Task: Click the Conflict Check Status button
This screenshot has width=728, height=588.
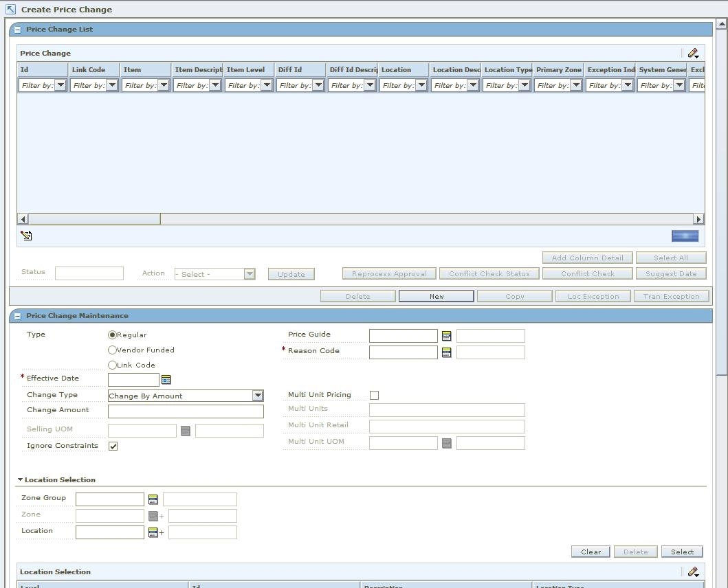Action: pos(489,274)
